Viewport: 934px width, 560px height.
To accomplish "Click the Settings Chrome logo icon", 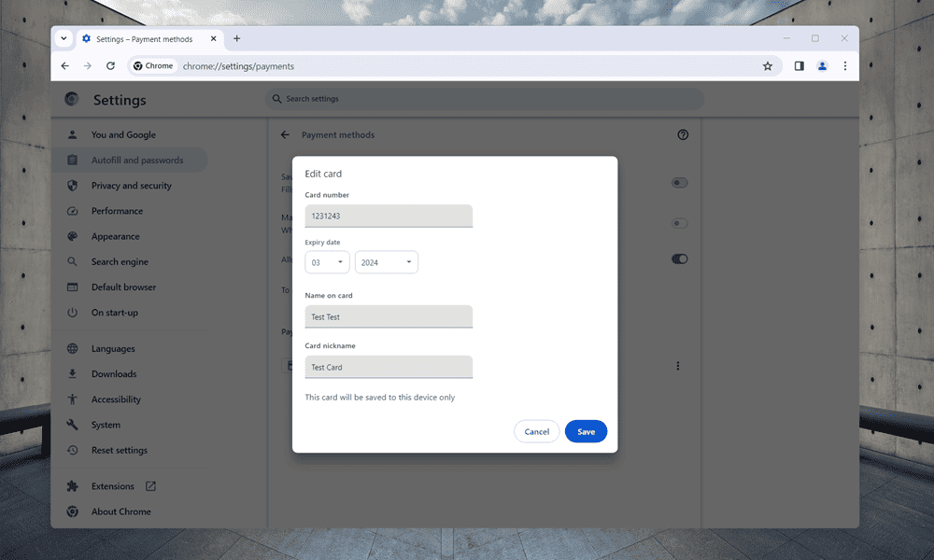I will point(72,99).
